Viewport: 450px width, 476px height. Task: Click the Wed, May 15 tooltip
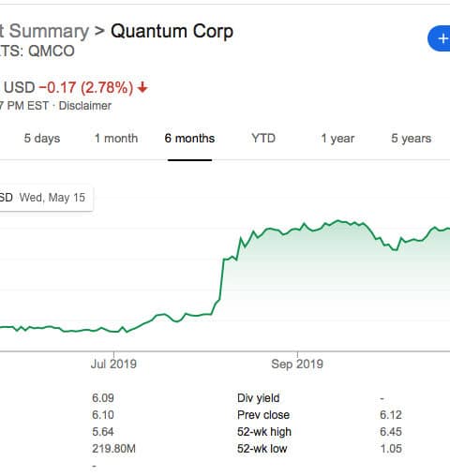coord(44,198)
